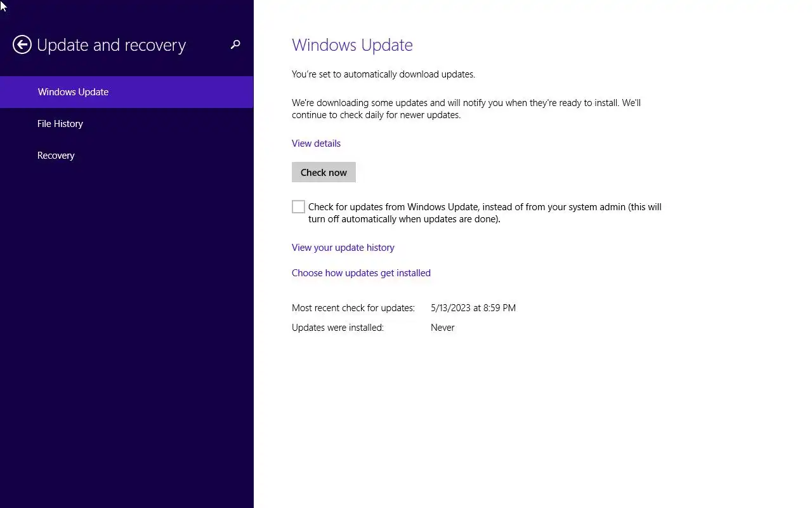Click the View details link

(316, 144)
